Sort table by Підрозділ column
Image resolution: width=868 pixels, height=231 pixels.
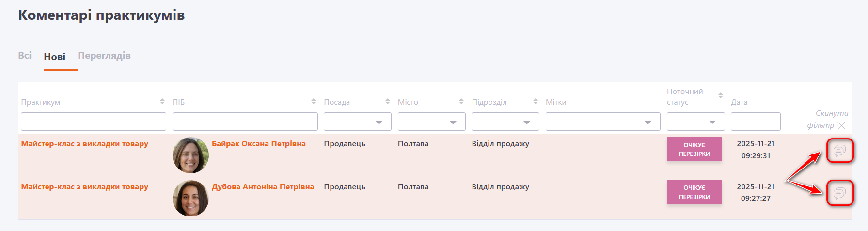[x=536, y=102]
